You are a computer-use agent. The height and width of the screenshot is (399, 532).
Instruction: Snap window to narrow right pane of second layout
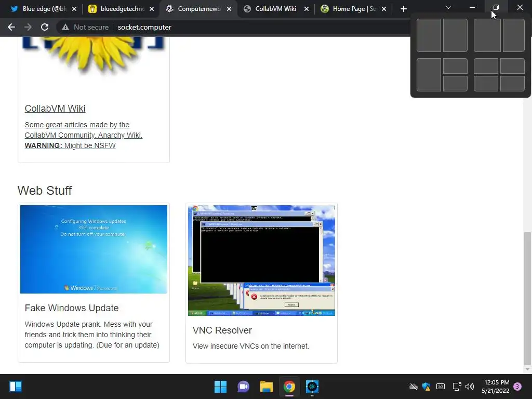(x=514, y=35)
